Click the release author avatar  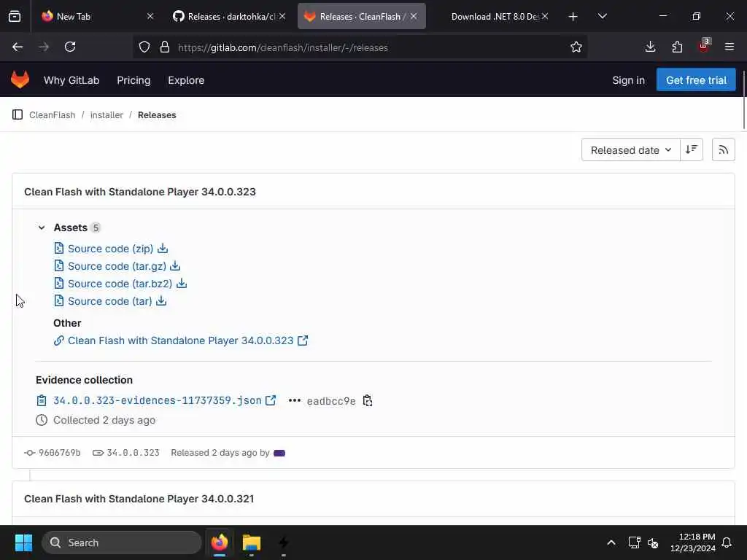pos(279,453)
